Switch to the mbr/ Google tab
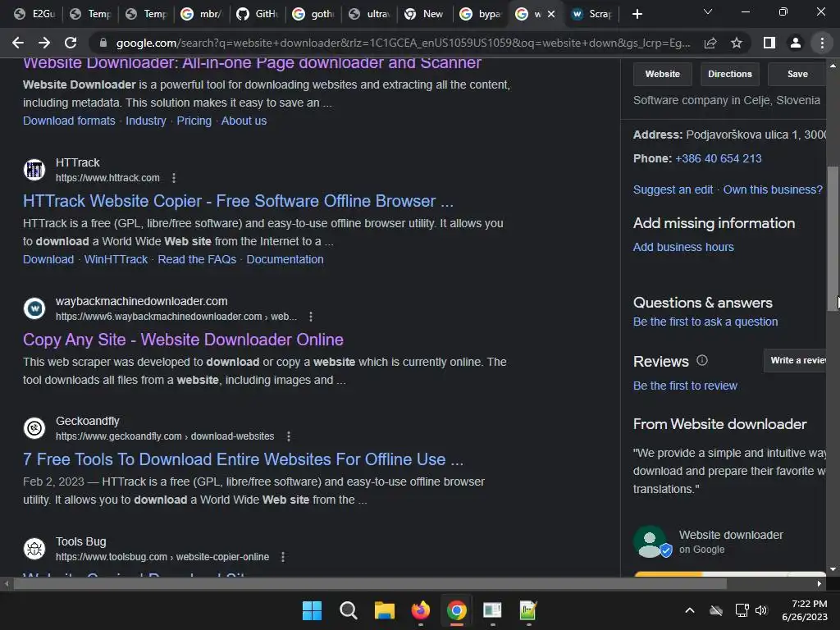 tap(202, 14)
